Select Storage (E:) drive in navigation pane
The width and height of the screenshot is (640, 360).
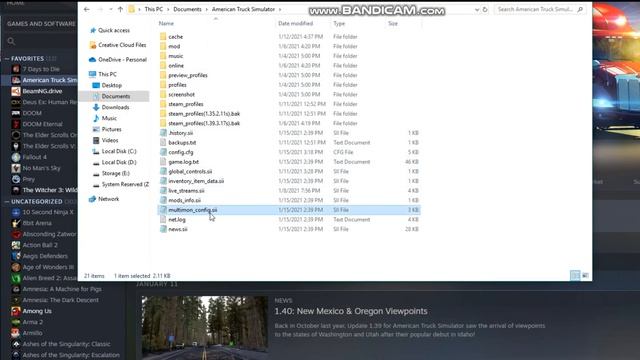coord(116,173)
